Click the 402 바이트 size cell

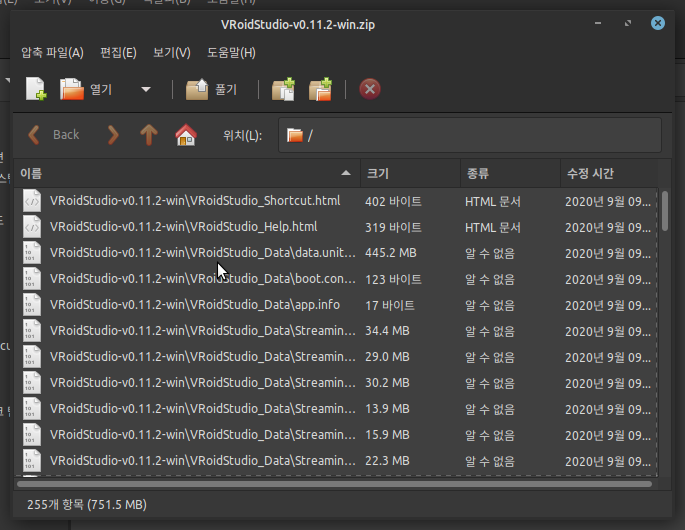pyautogui.click(x=393, y=201)
